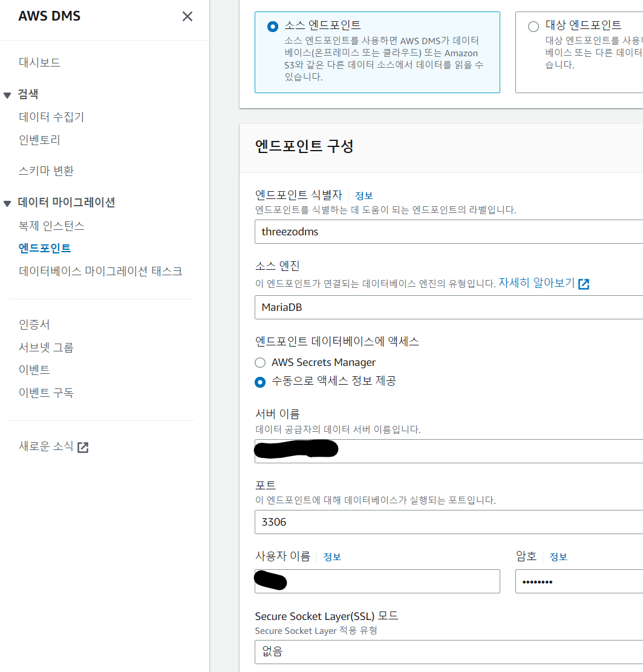This screenshot has width=643, height=672.
Task: Choose AWS Secrets Manager access option
Action: point(260,362)
